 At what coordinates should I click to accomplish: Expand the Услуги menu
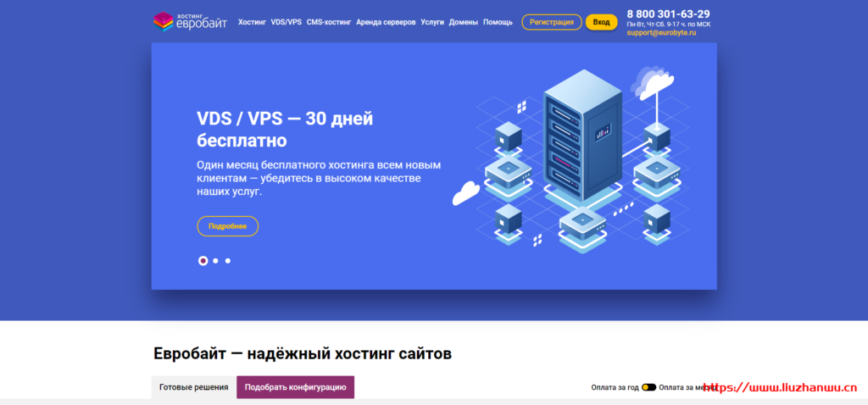(431, 22)
